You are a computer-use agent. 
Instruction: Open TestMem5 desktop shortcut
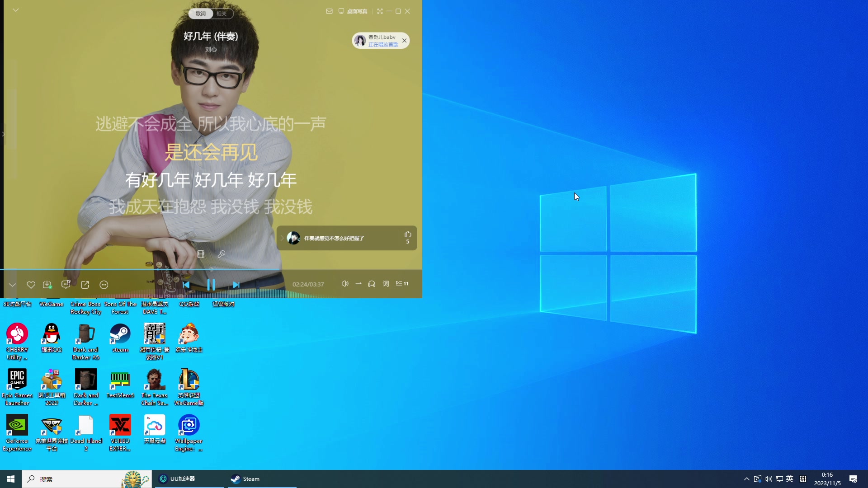click(120, 384)
